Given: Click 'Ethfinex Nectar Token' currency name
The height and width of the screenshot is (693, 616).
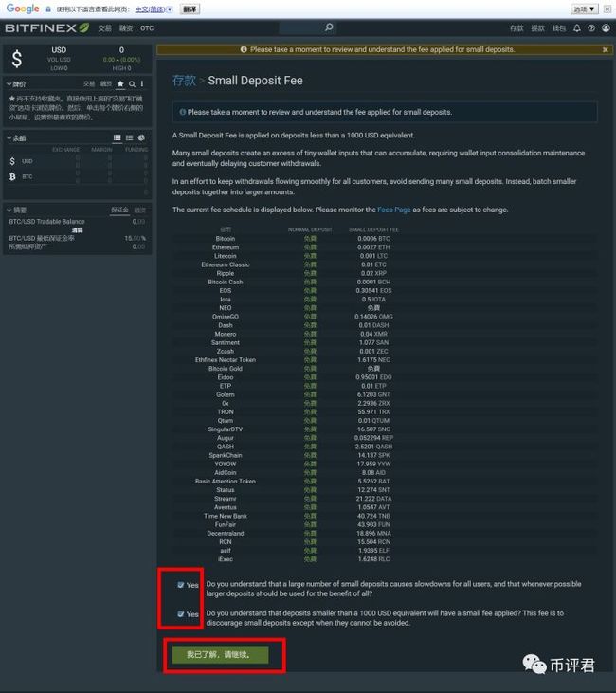Looking at the screenshot, I should (226, 360).
